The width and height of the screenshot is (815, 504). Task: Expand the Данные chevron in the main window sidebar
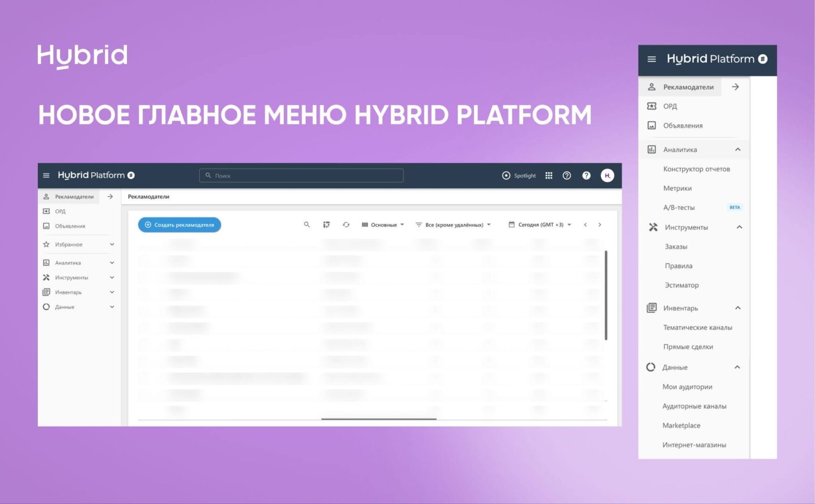[112, 307]
